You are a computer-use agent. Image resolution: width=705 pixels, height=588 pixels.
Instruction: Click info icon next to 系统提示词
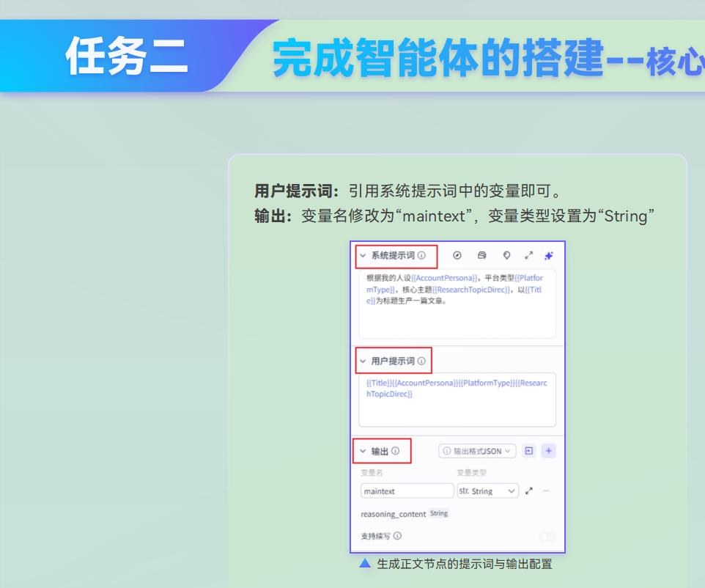coord(421,256)
